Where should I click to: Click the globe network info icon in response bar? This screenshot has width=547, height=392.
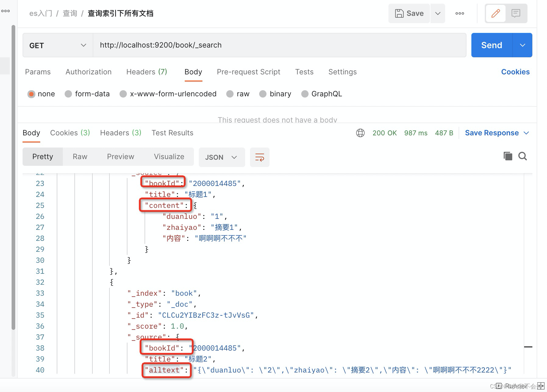[x=360, y=133]
